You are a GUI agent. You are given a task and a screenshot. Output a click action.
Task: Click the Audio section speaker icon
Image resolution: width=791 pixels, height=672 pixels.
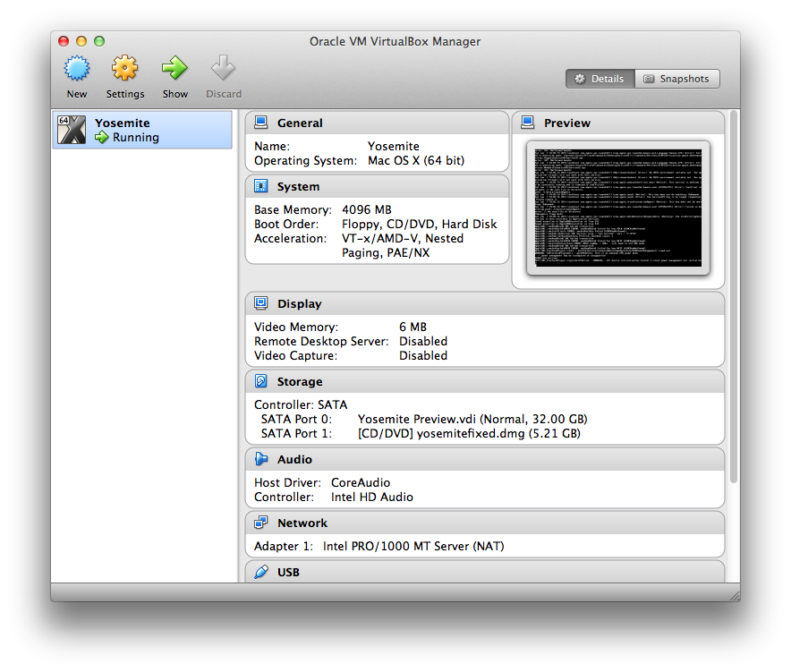tap(261, 459)
